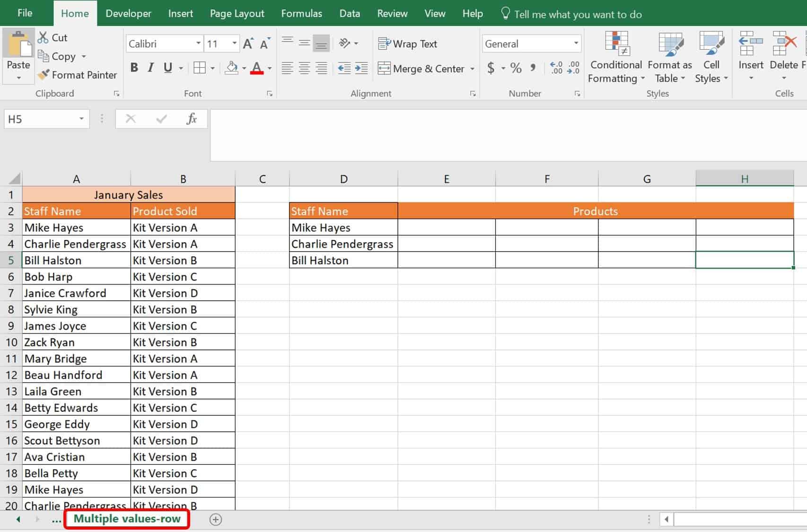Toggle Wrap Text
The width and height of the screenshot is (807, 532).
[408, 44]
